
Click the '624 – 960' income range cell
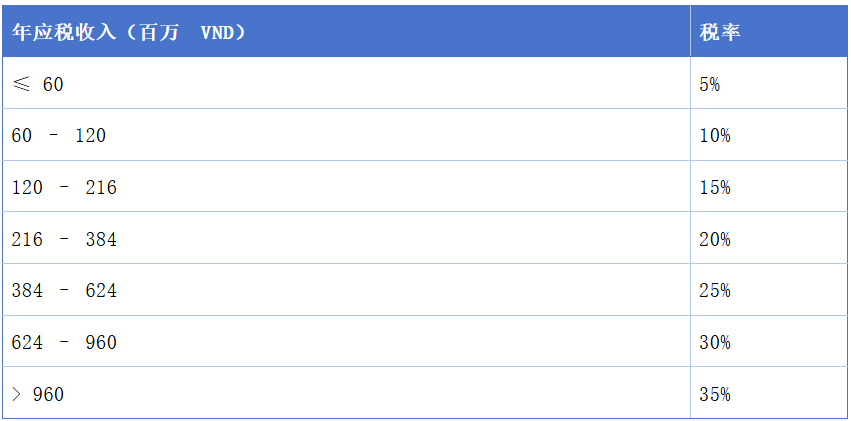[64, 343]
